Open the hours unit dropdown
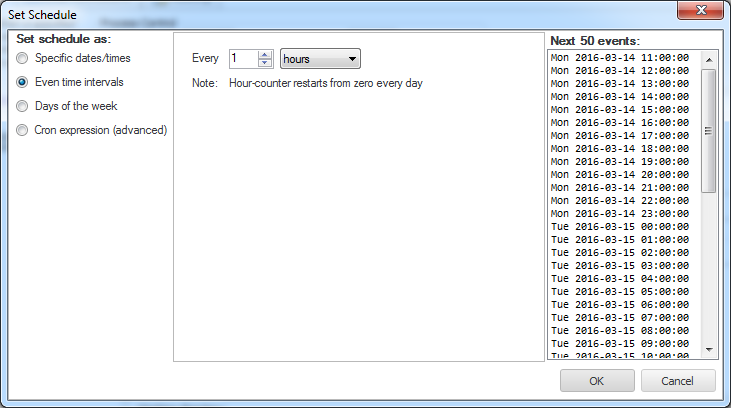This screenshot has height=408, width=731. coord(320,59)
